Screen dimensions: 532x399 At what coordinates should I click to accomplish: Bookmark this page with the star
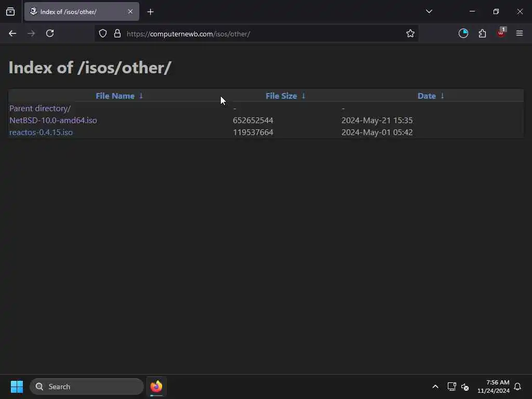410,33
